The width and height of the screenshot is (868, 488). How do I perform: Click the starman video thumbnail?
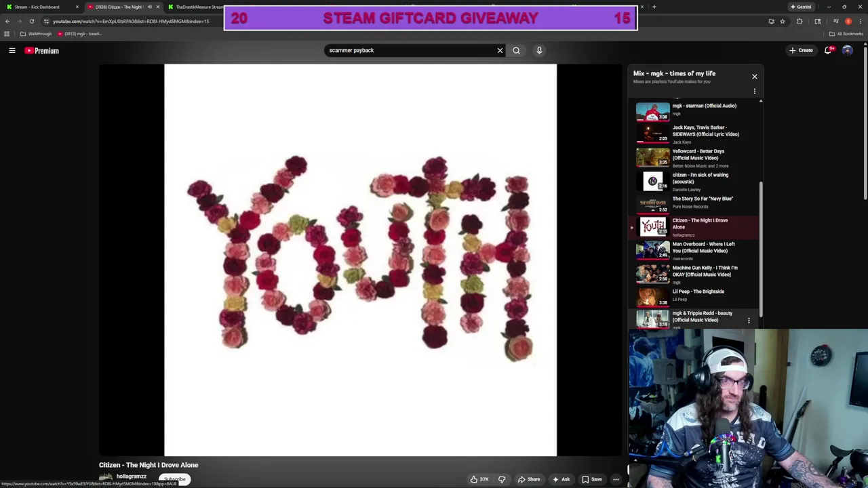[652, 111]
